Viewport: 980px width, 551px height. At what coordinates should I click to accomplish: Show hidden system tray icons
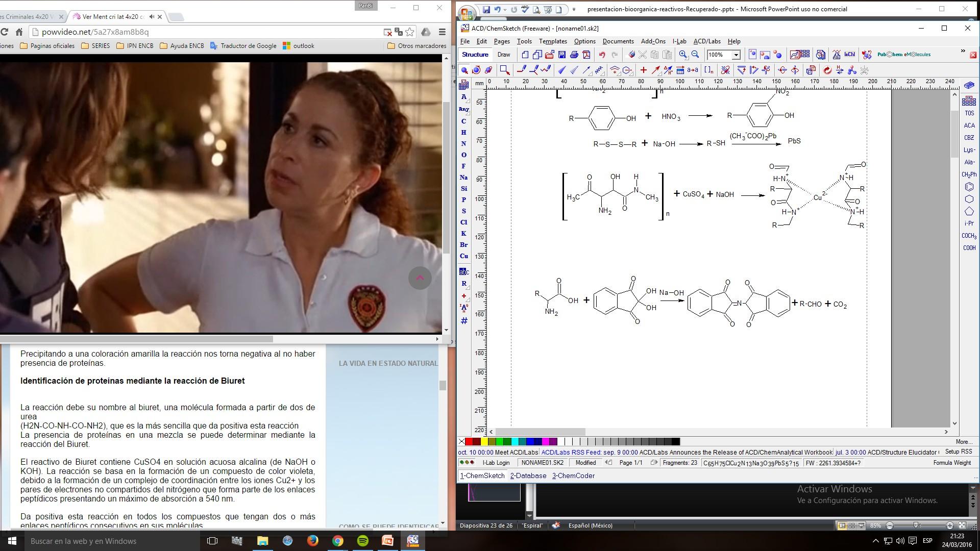[875, 541]
